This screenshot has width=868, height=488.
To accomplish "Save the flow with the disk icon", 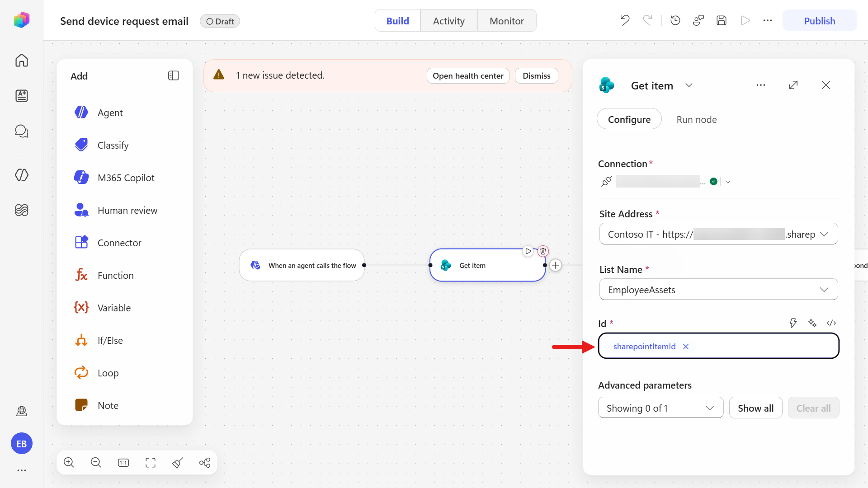I will tap(722, 20).
